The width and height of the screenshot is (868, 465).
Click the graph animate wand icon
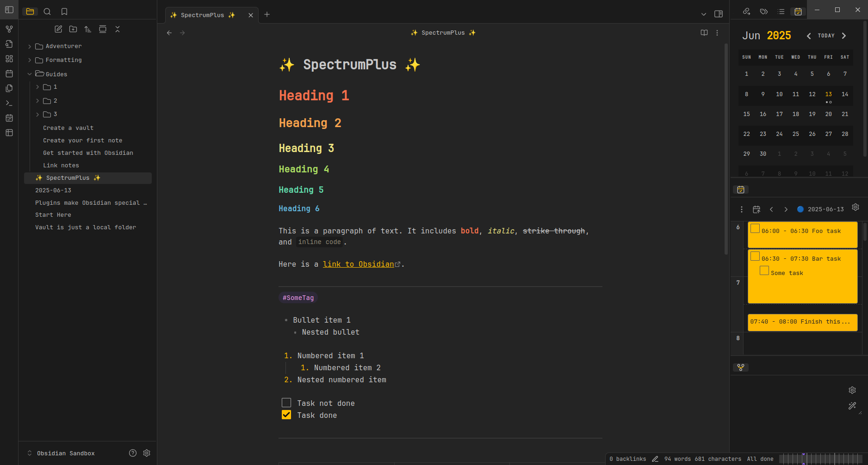tap(852, 406)
